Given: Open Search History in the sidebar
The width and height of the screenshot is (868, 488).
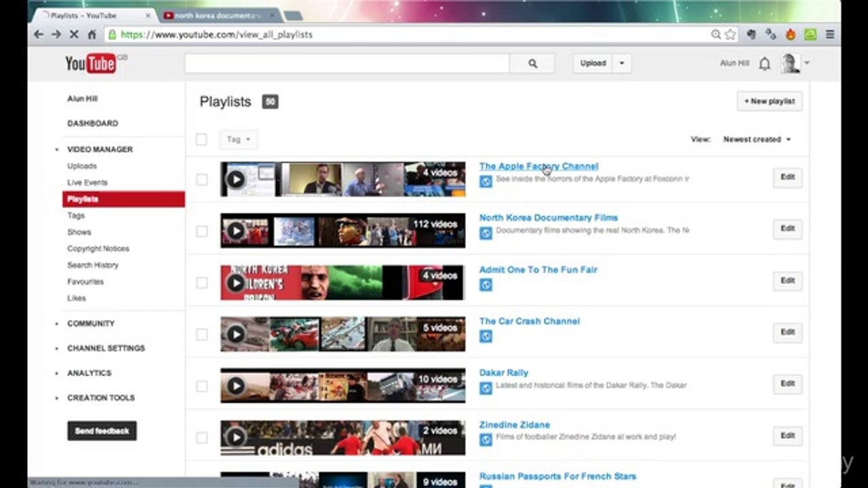Looking at the screenshot, I should pos(93,265).
